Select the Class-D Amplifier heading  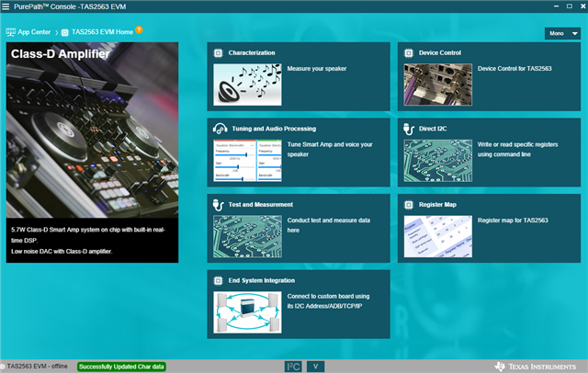(x=60, y=53)
